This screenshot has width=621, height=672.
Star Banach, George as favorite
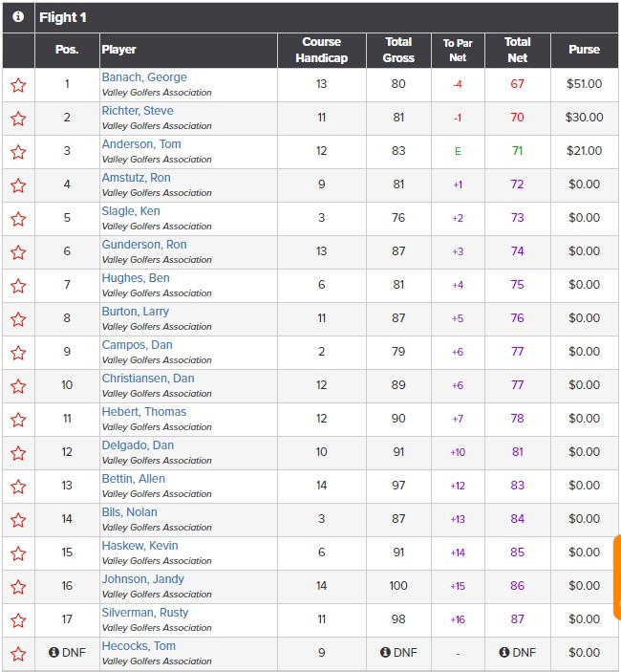coord(18,85)
